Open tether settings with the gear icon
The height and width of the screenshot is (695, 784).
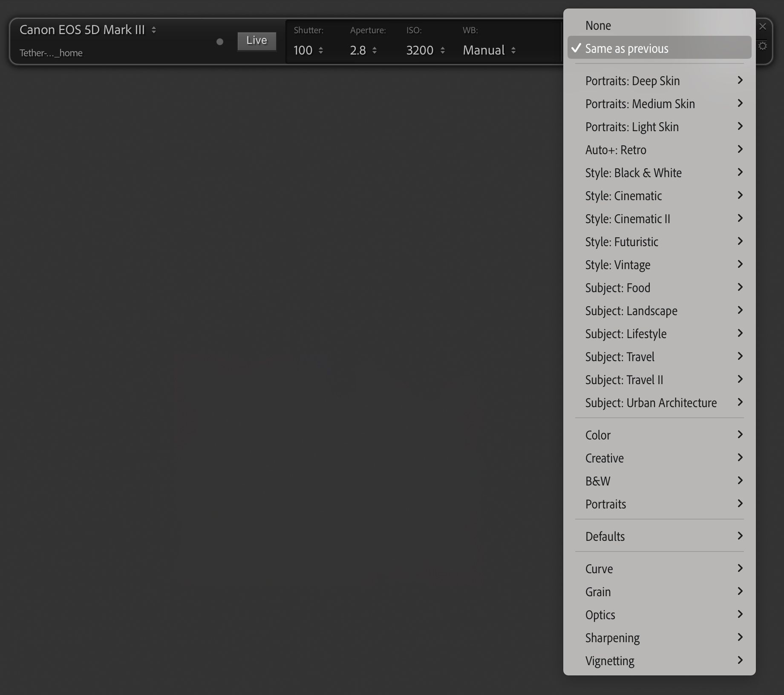(763, 46)
